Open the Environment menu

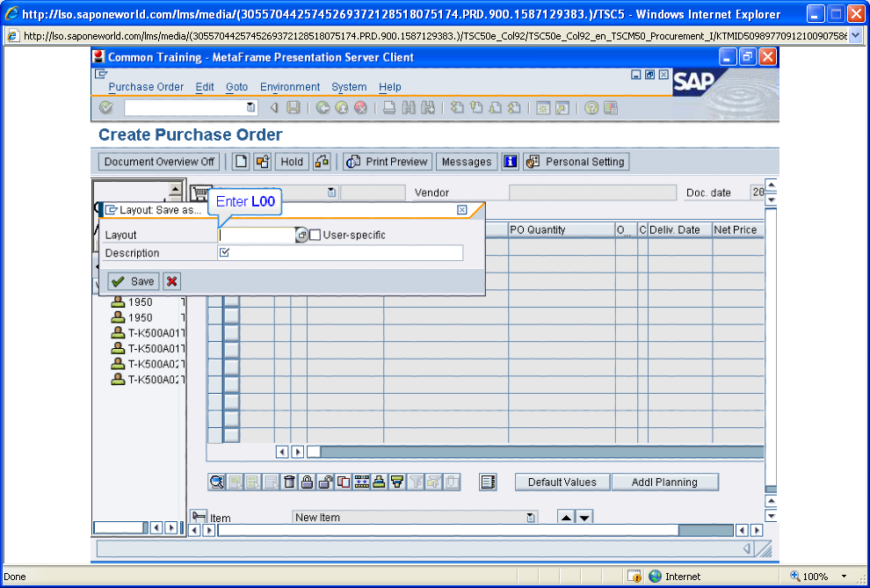coord(290,86)
